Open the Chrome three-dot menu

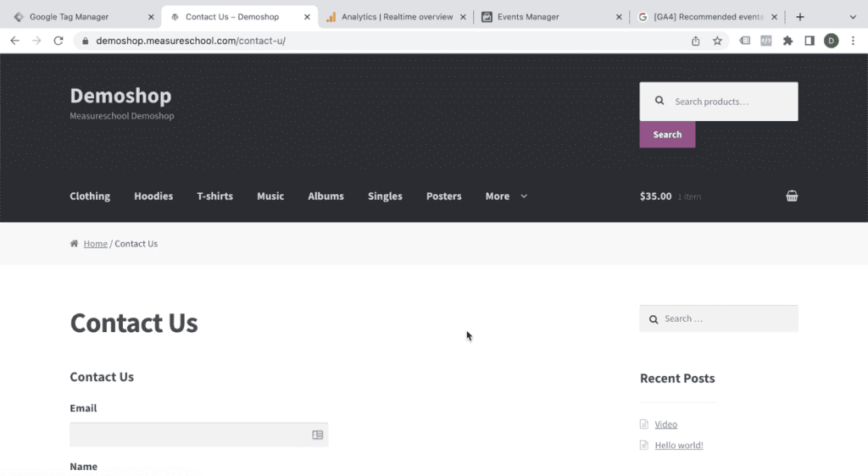tap(853, 41)
